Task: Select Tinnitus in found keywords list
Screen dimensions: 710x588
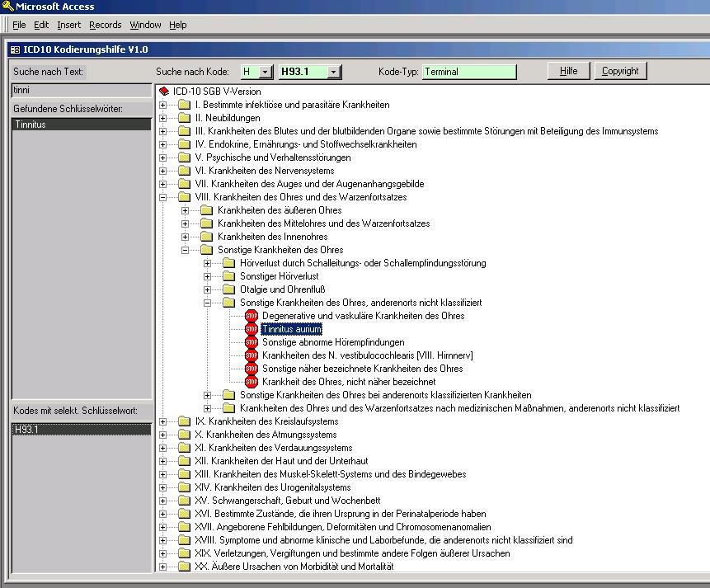Action: (x=82, y=125)
